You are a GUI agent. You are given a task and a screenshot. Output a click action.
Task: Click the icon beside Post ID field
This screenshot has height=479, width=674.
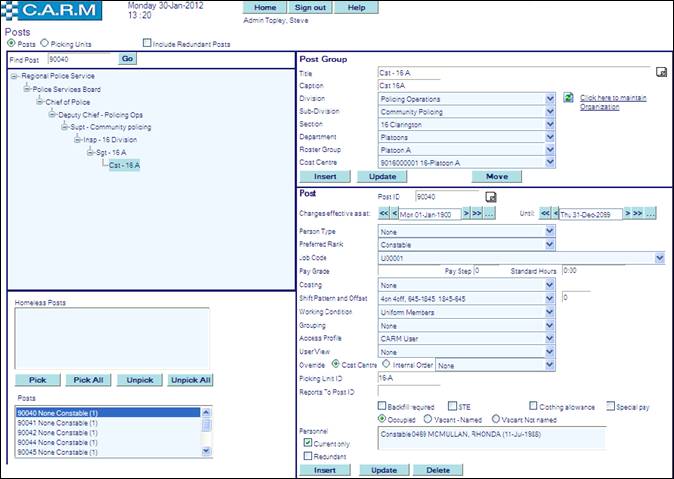[x=489, y=197]
